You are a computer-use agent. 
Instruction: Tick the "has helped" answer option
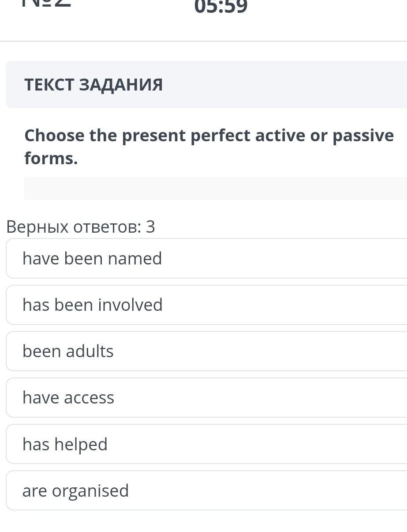tap(206, 444)
